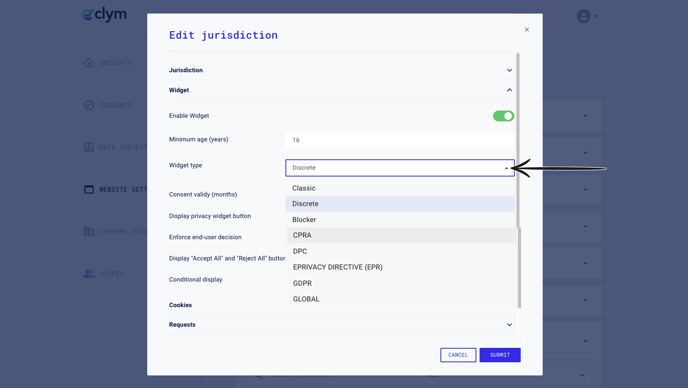Image resolution: width=688 pixels, height=388 pixels.
Task: Select Discrete from widget type list
Action: [400, 204]
